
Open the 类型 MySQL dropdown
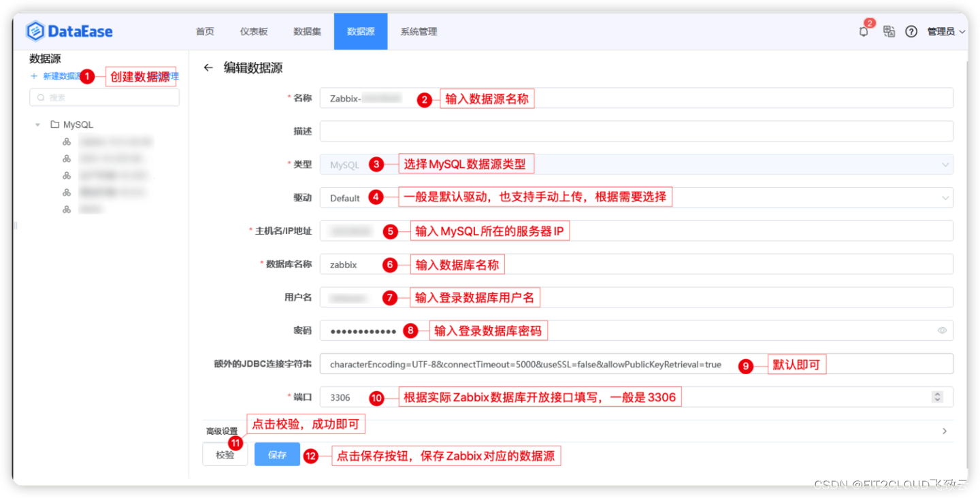coord(636,165)
